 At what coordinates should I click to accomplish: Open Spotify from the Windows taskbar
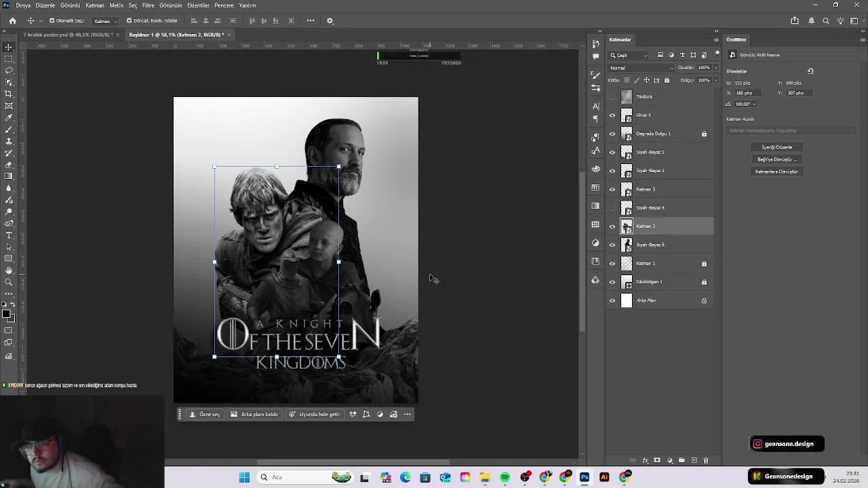coord(505,477)
